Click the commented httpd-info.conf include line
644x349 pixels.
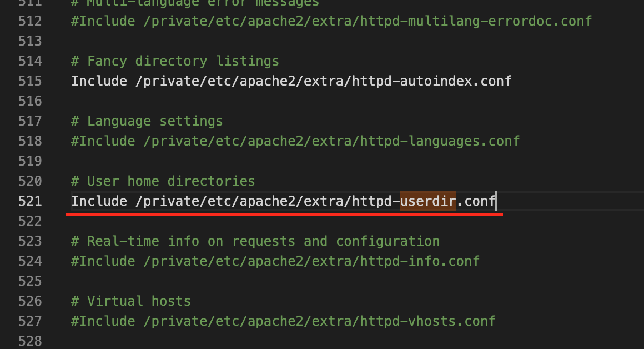(275, 261)
